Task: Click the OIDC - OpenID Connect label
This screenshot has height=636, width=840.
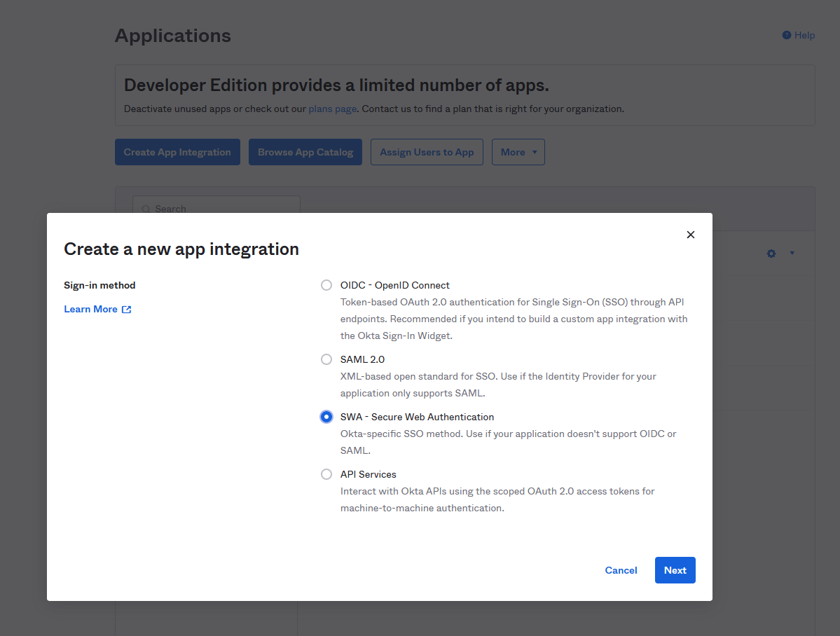Action: point(395,285)
